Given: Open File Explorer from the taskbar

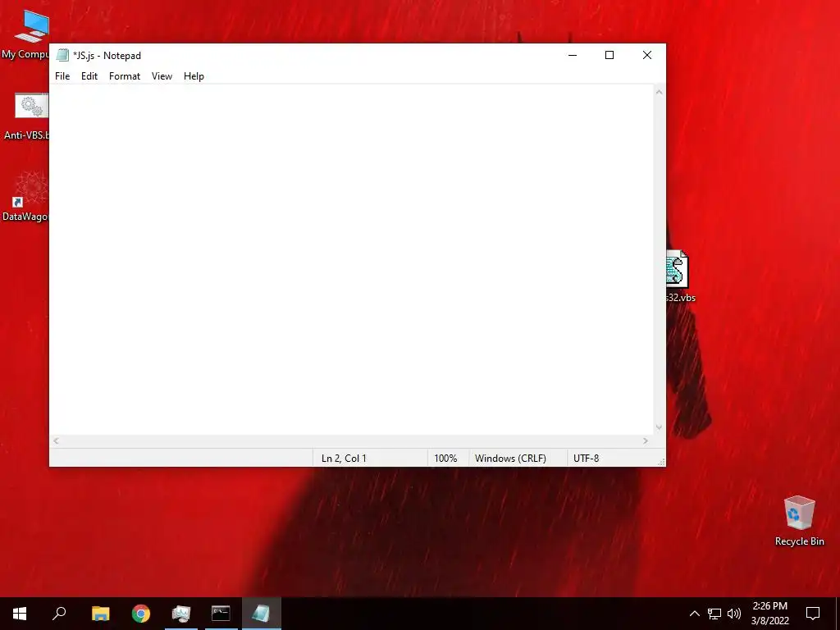Looking at the screenshot, I should [100, 614].
